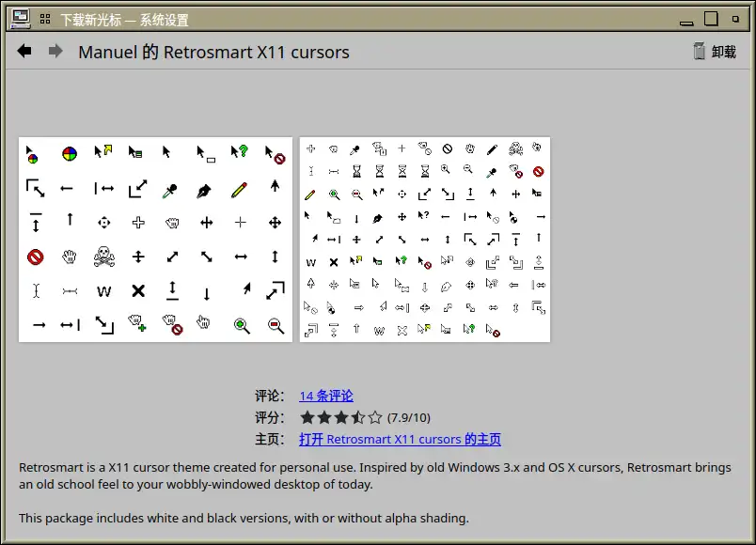Click the skull and crossbones cursor in left preview
Screen dimensions: 756x545
[x=104, y=257]
